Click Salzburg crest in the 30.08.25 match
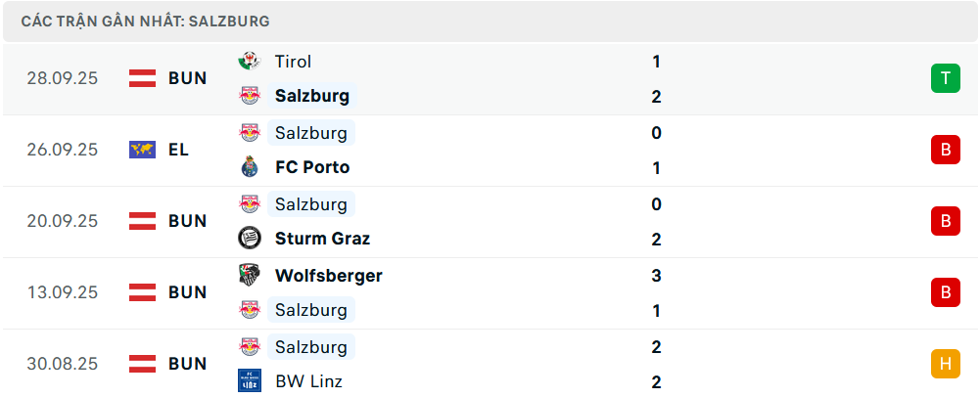The image size is (980, 398). point(250,346)
